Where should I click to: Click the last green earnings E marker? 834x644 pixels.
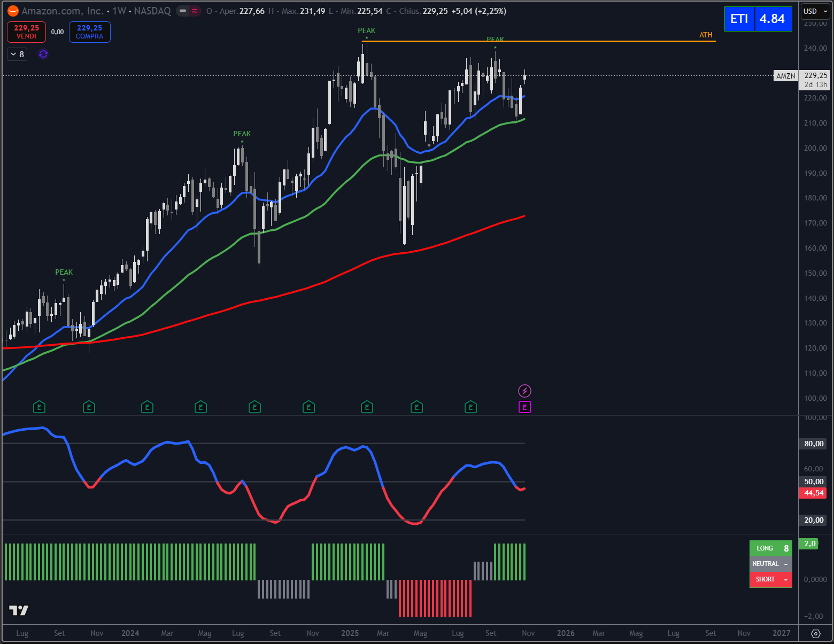pos(470,407)
